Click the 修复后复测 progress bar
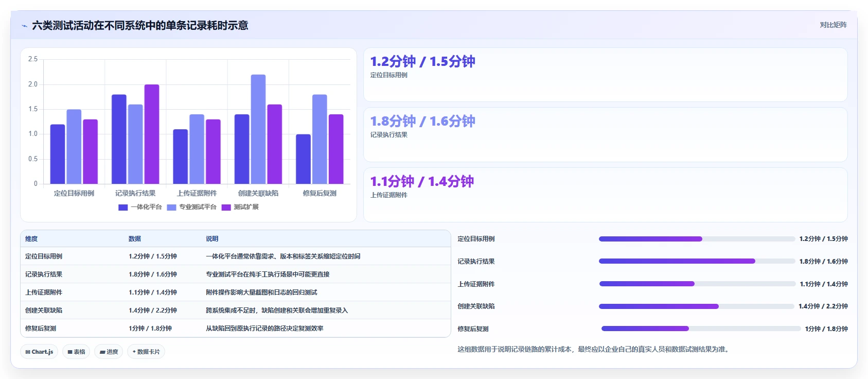The height and width of the screenshot is (379, 868). click(701, 329)
